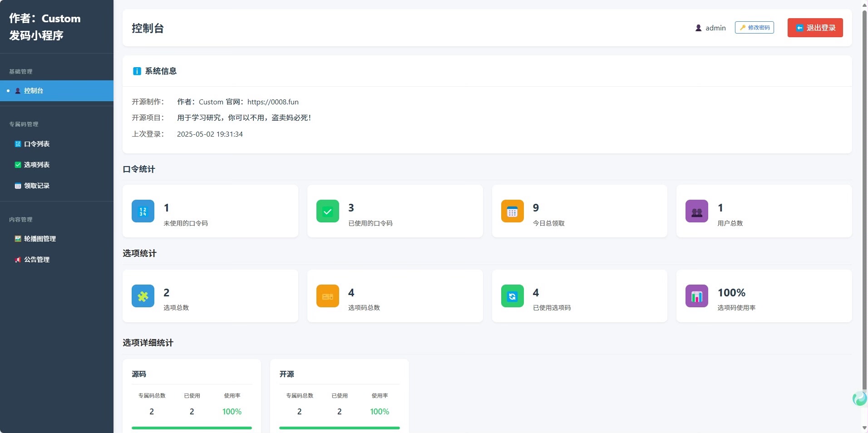Viewport: 868px width, 433px height.
Task: Open 公告管理 in the sidebar
Action: click(x=36, y=260)
